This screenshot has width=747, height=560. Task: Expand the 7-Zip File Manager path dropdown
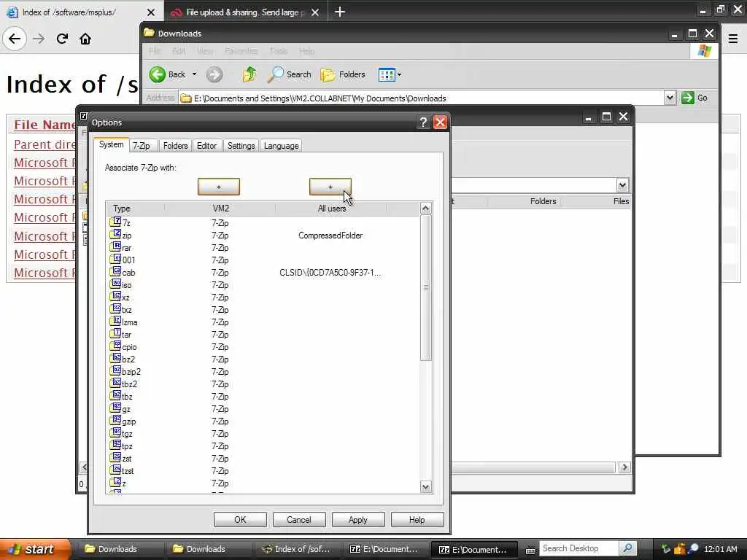click(x=622, y=184)
